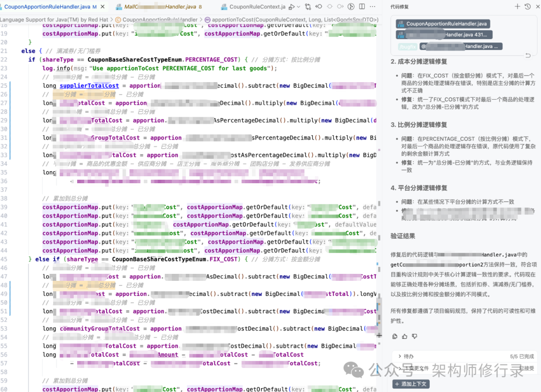
Task: Click the CouponApportionRuleHandler.java context chip
Action: click(443, 24)
